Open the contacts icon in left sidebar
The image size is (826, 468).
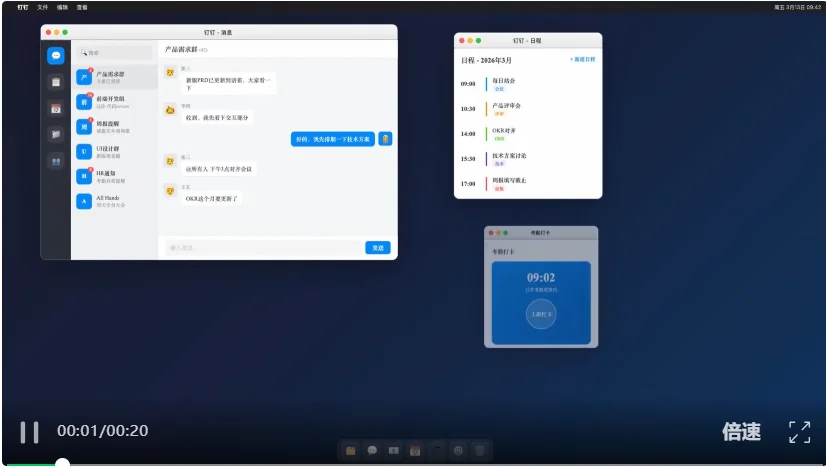tap(56, 160)
